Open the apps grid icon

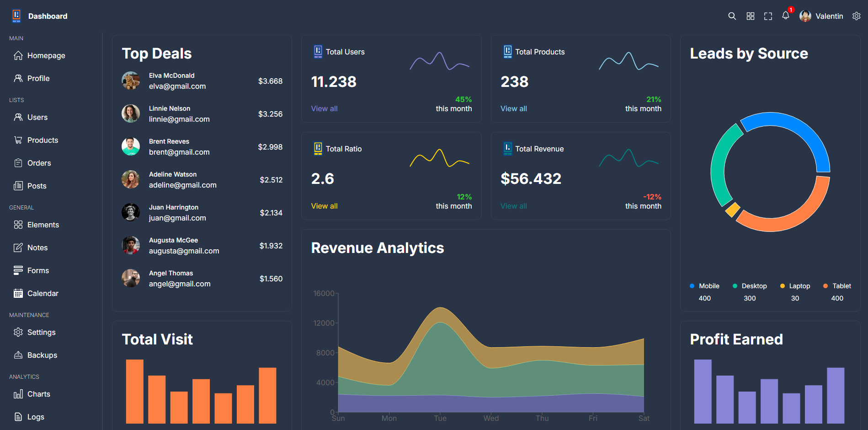click(x=750, y=16)
